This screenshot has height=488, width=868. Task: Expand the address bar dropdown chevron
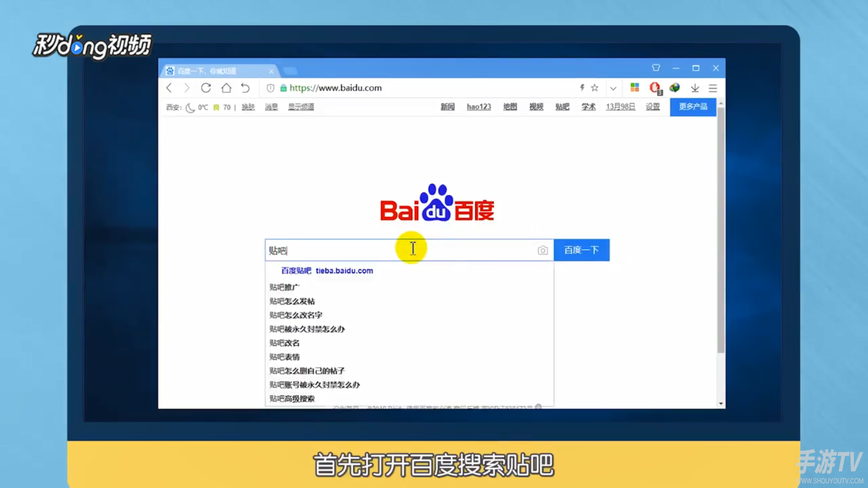point(613,88)
